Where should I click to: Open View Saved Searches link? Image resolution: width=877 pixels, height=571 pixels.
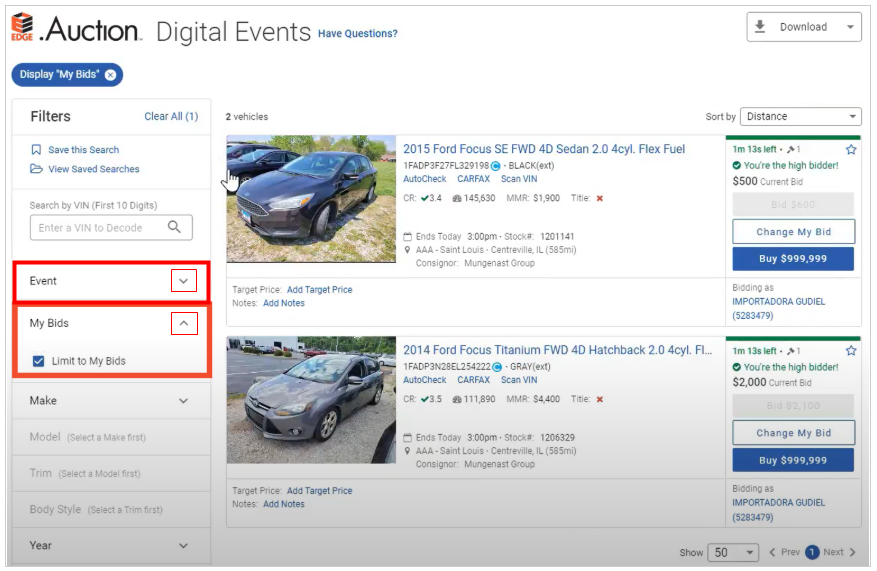[x=94, y=169]
